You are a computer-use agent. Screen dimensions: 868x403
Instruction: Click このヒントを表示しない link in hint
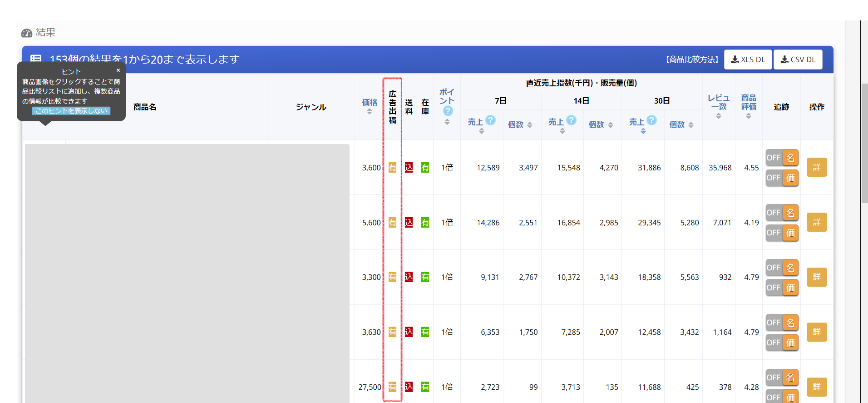click(x=71, y=111)
